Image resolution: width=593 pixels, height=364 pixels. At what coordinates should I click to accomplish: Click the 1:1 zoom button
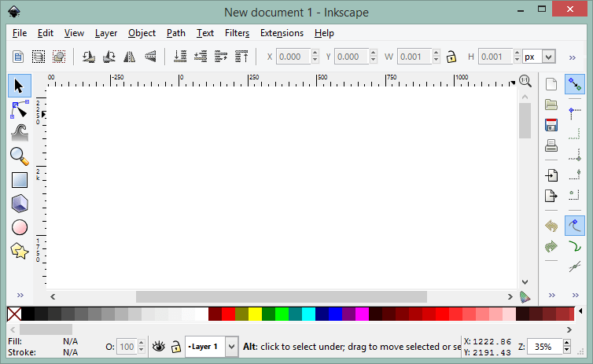click(525, 81)
